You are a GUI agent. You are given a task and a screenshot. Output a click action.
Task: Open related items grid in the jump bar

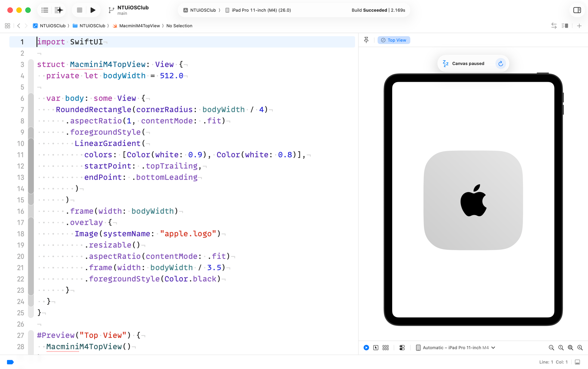pyautogui.click(x=7, y=26)
